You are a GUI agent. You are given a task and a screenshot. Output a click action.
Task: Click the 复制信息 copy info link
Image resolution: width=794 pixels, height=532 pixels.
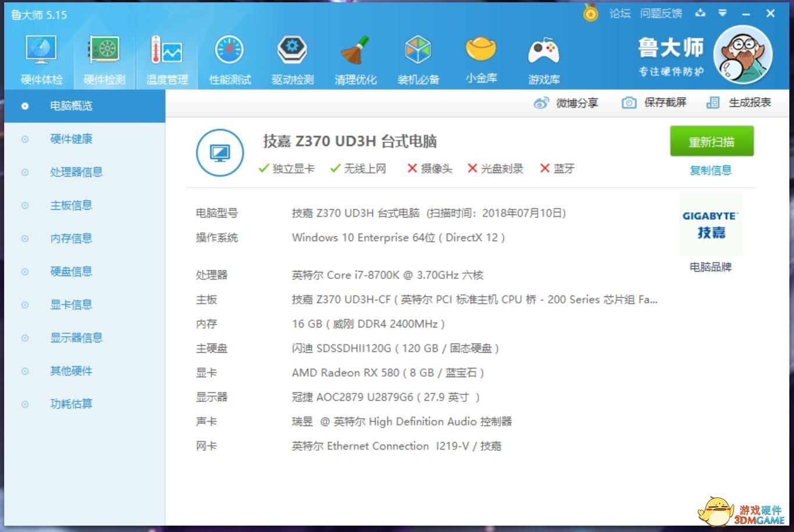click(711, 170)
